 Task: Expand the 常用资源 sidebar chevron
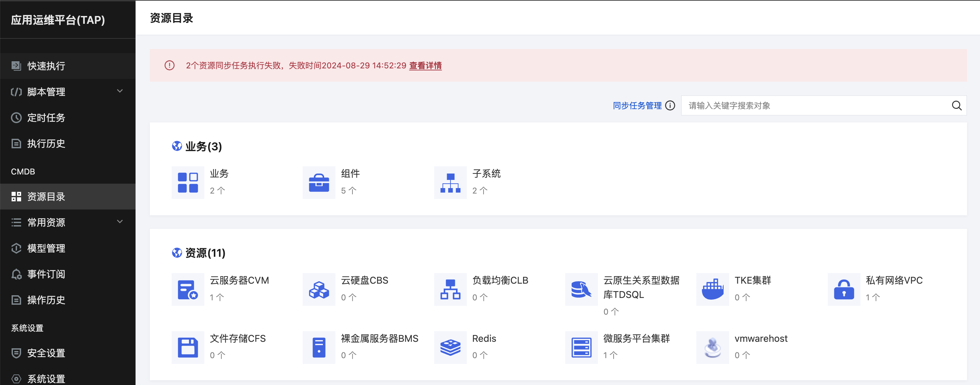pos(120,222)
